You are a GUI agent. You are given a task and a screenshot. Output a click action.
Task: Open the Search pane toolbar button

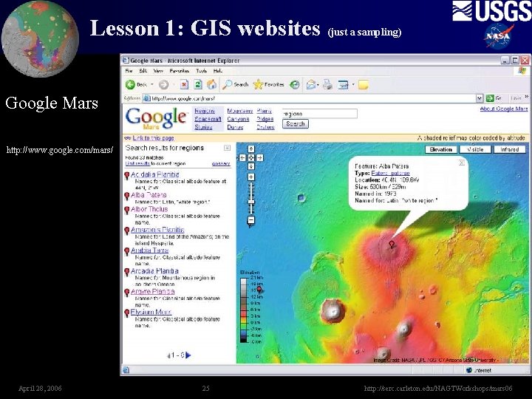point(235,84)
